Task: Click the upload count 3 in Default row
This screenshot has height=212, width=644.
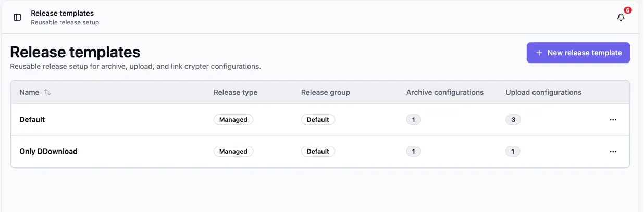Action: (x=513, y=120)
